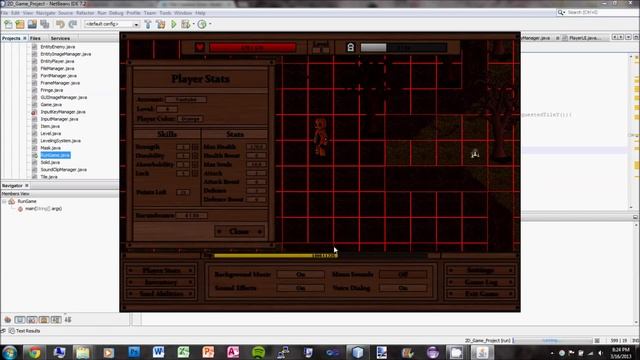Open the Tools menu

tap(165, 13)
